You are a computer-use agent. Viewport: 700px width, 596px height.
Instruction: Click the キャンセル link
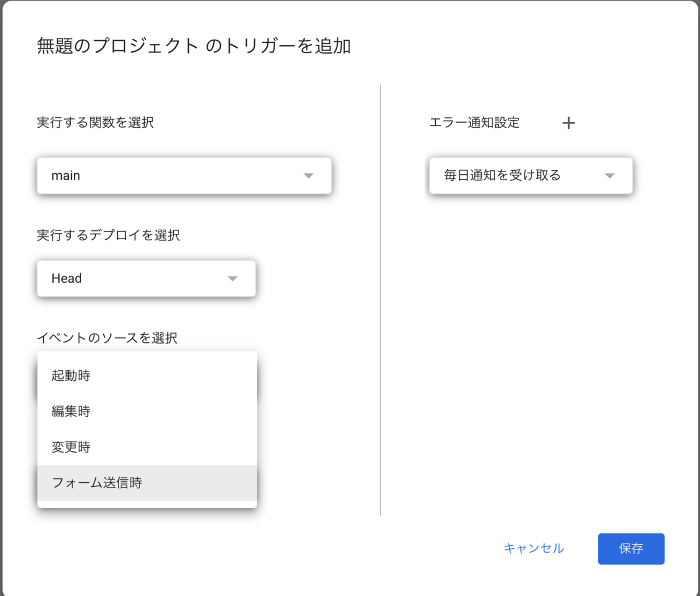coord(533,548)
